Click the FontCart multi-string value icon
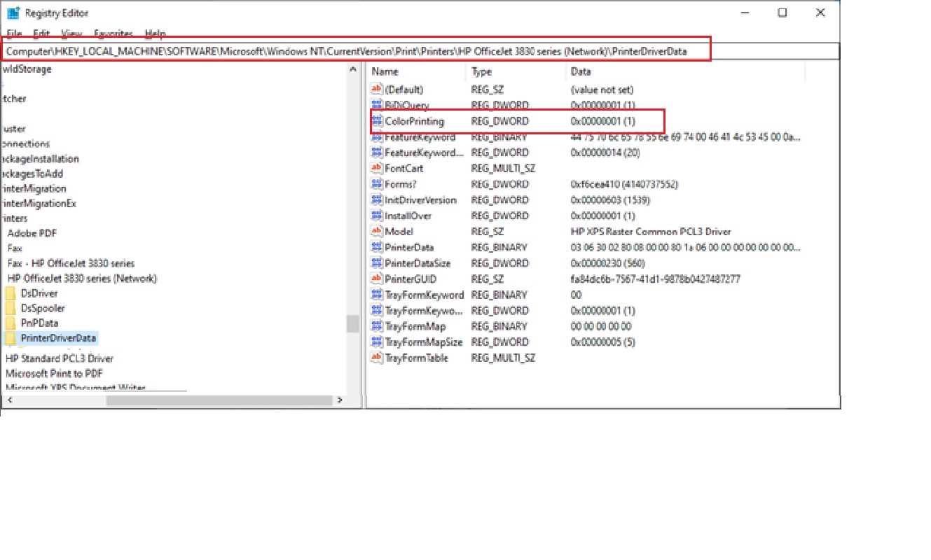 [x=377, y=168]
